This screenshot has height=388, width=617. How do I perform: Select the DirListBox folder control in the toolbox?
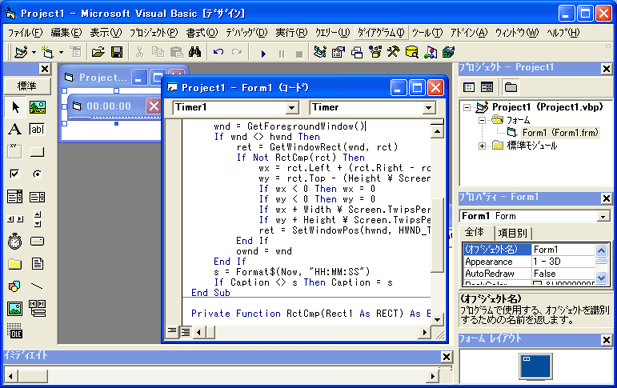[x=15, y=264]
